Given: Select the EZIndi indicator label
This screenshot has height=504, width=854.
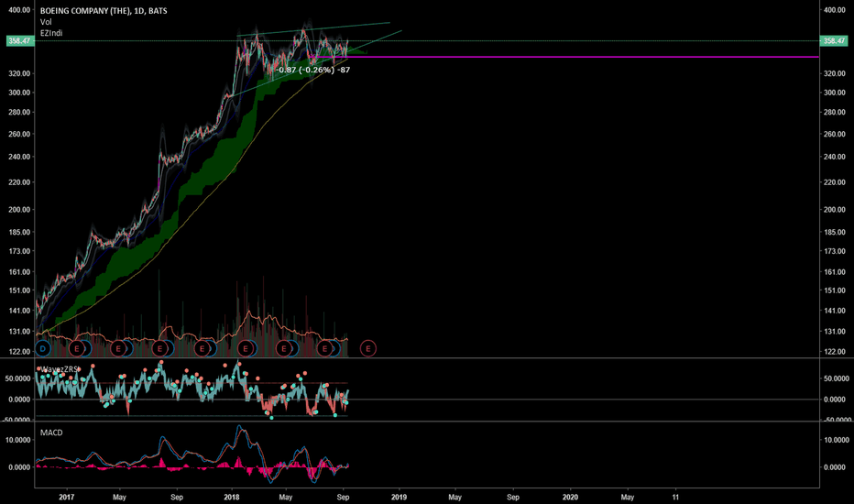Looking at the screenshot, I should pyautogui.click(x=51, y=33).
